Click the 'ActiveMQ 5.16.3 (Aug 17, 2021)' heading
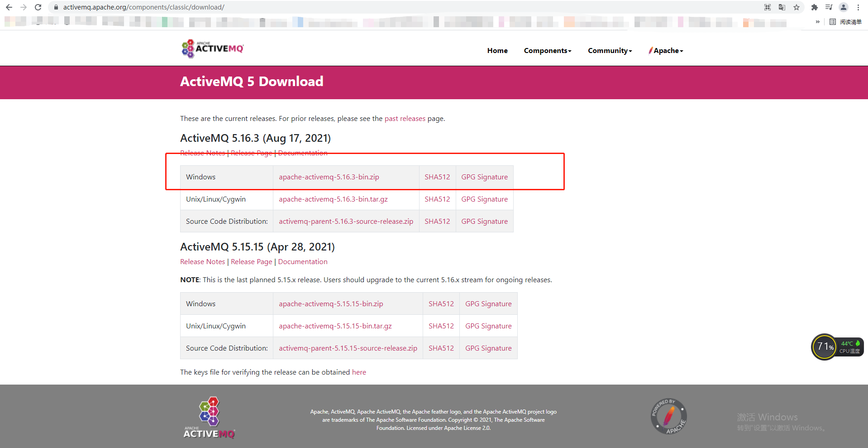This screenshot has height=448, width=868. (256, 138)
